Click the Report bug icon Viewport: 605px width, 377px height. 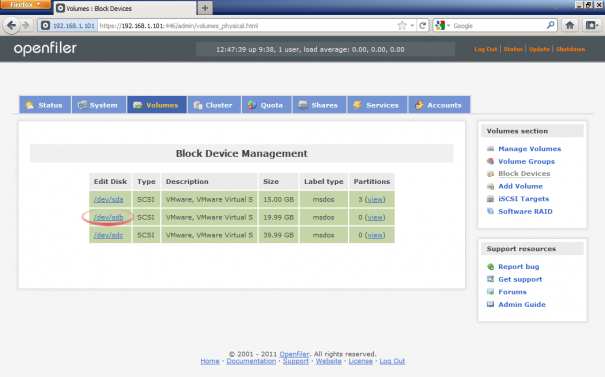(490, 267)
